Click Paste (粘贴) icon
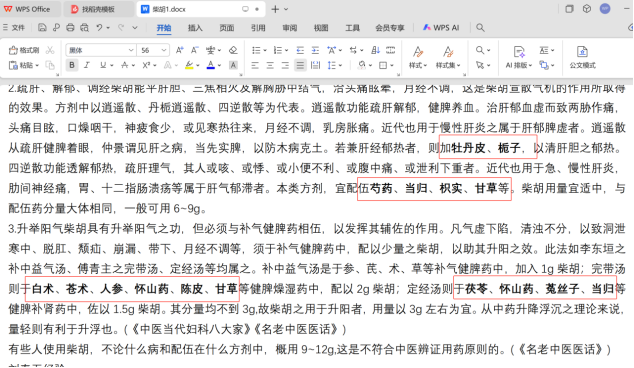The height and width of the screenshot is (368, 634). [13, 65]
